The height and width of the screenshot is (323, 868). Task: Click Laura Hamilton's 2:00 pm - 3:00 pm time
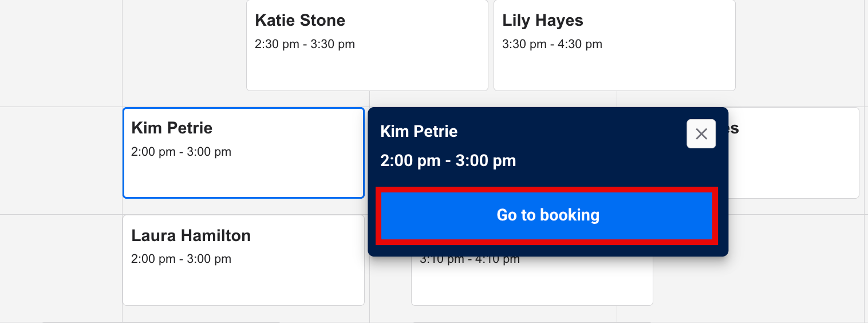pos(181,259)
